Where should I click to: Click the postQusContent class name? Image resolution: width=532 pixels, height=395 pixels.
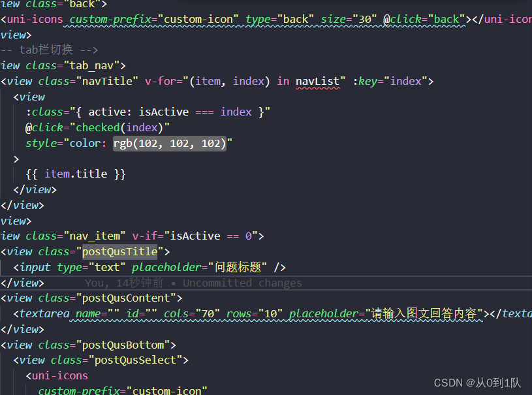(126, 298)
